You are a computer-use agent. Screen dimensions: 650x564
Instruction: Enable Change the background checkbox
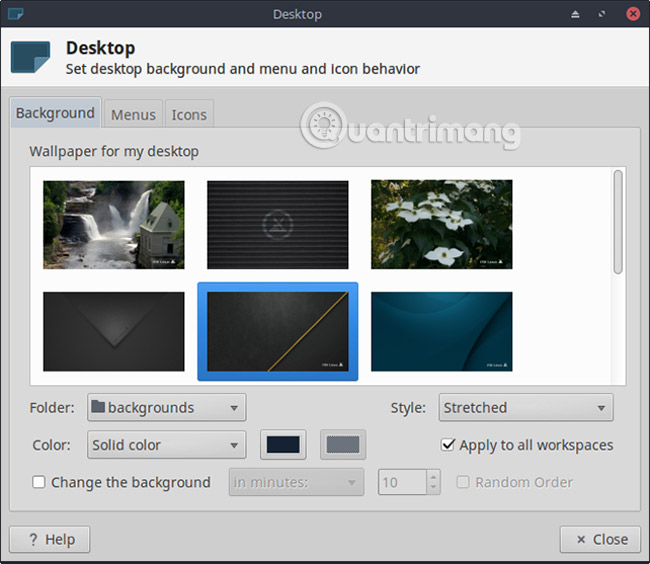[x=39, y=482]
